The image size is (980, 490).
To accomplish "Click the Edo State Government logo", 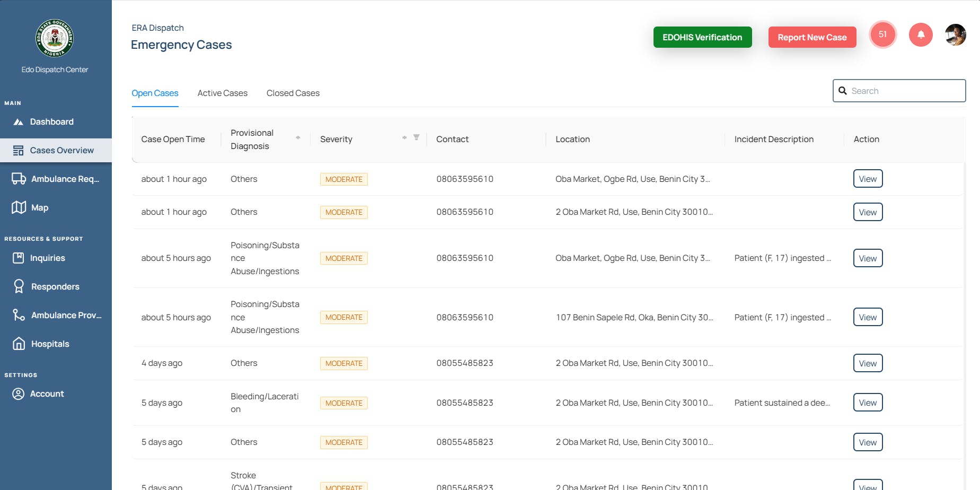I will (x=55, y=38).
